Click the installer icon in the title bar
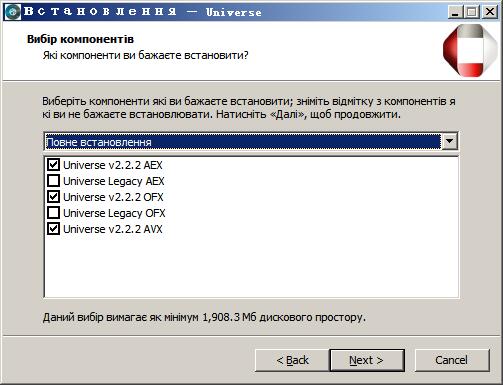Viewport: 503px width, 385px height. pyautogui.click(x=13, y=12)
